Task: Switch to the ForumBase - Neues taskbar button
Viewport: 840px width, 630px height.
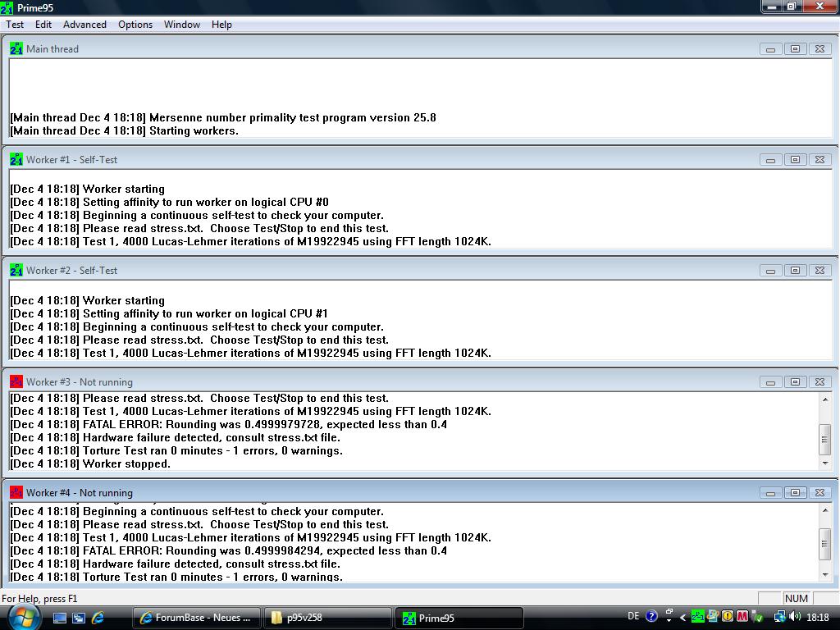Action: click(196, 618)
